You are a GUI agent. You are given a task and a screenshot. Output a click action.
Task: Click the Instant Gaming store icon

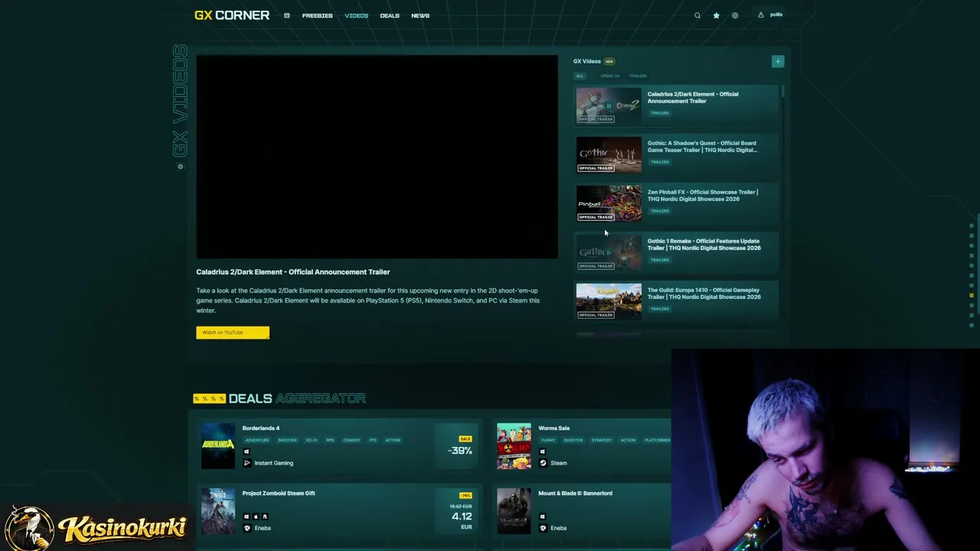[247, 463]
